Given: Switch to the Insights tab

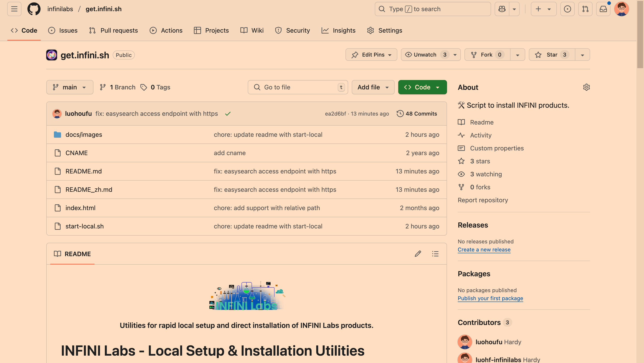Looking at the screenshot, I should point(338,30).
